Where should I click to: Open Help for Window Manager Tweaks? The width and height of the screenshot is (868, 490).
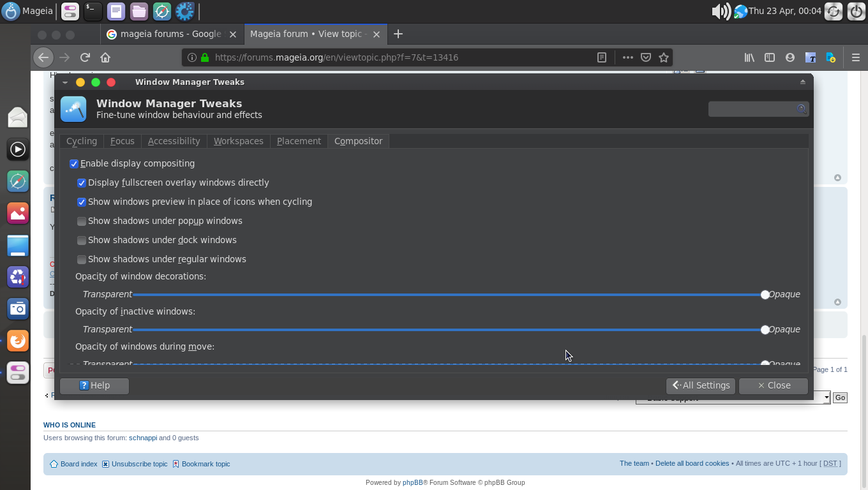point(94,385)
